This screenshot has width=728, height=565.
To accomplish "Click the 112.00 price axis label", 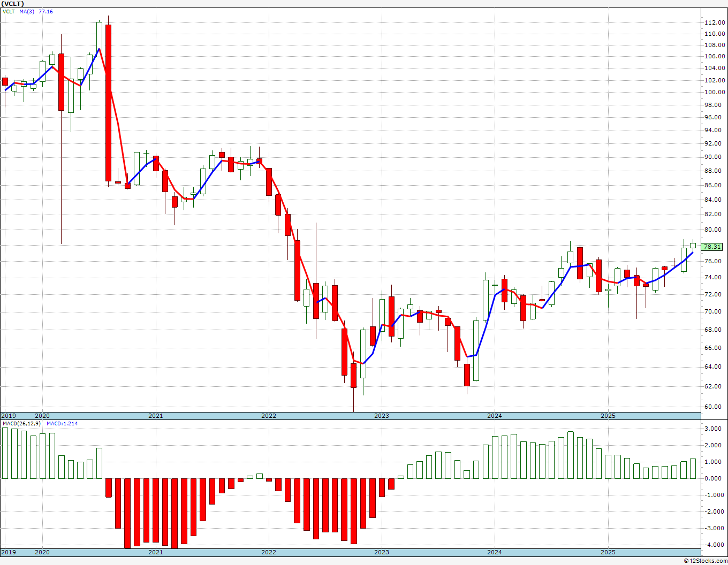I will click(715, 22).
